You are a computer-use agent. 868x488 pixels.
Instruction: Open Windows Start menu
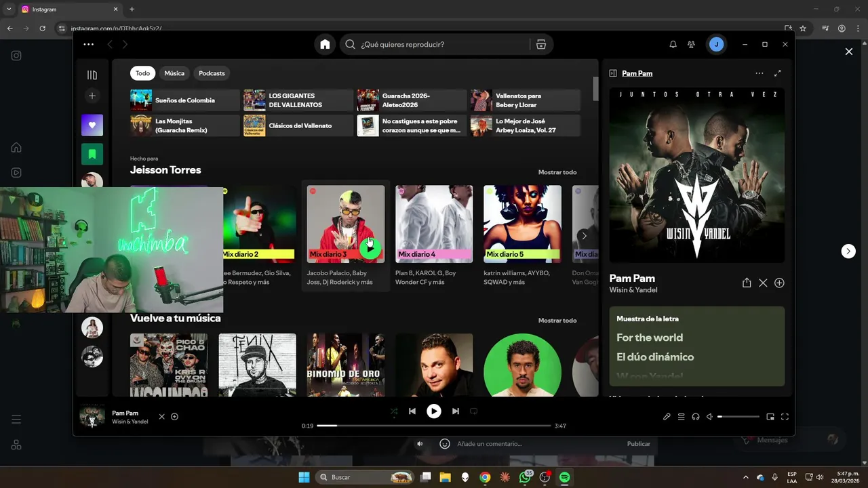click(x=304, y=477)
